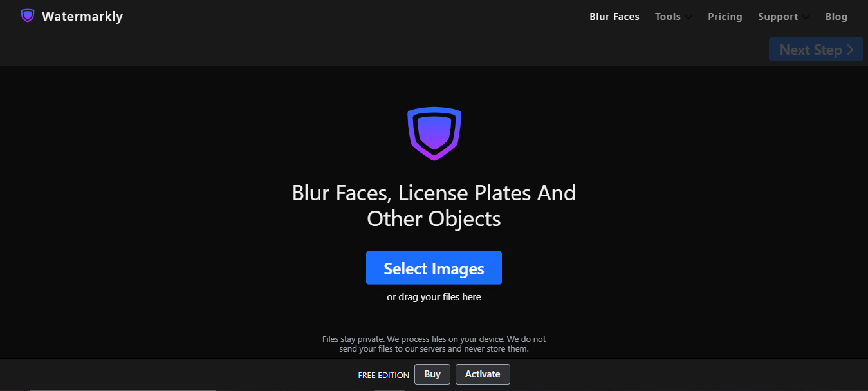The height and width of the screenshot is (391, 868).
Task: Activate the free edition license
Action: [x=483, y=374]
